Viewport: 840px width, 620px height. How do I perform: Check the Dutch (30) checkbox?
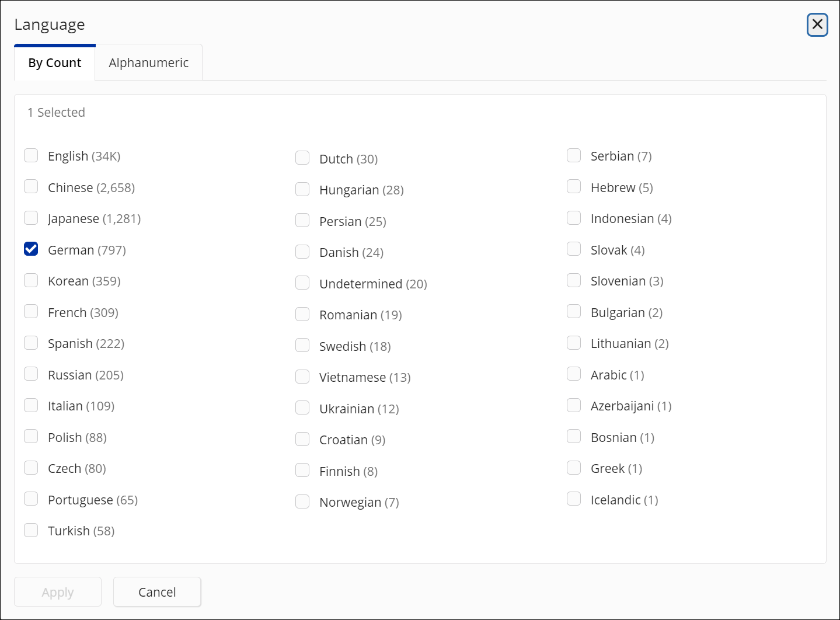tap(302, 158)
